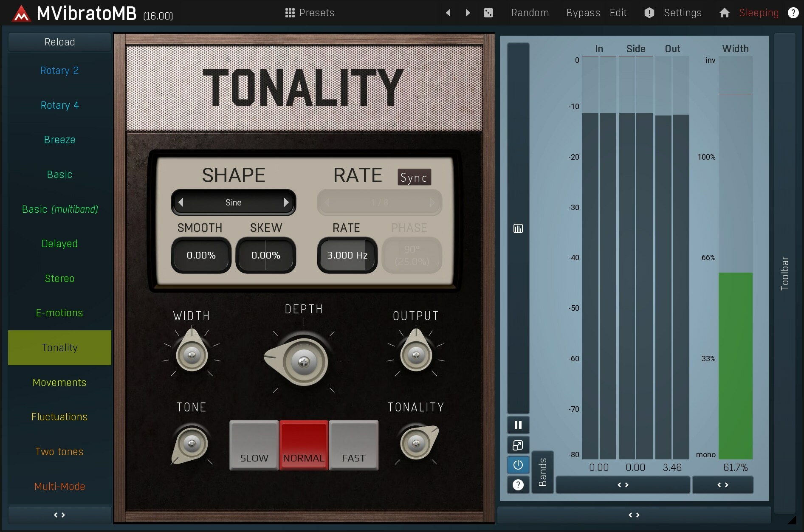804x532 pixels.
Task: Open the help question mark icon
Action: point(793,13)
